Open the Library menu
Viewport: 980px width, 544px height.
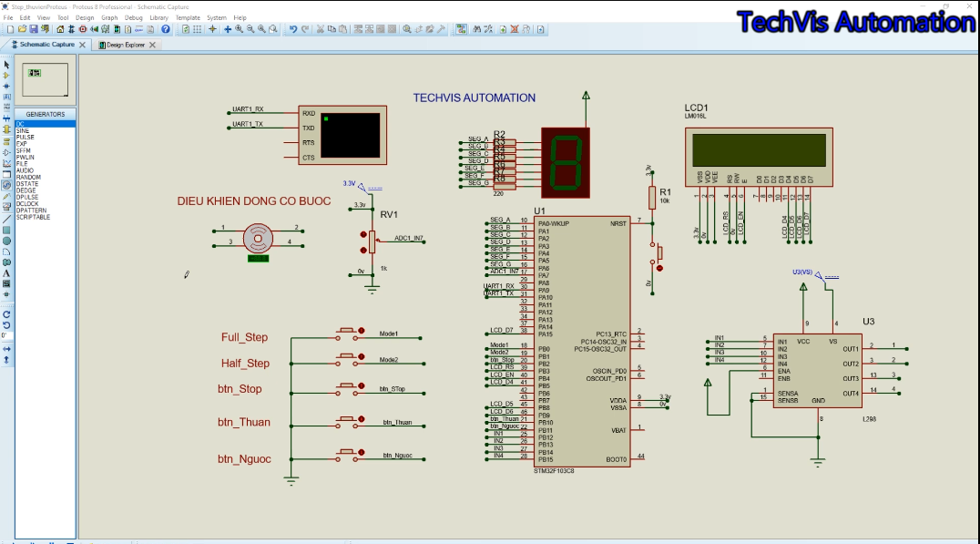click(158, 18)
